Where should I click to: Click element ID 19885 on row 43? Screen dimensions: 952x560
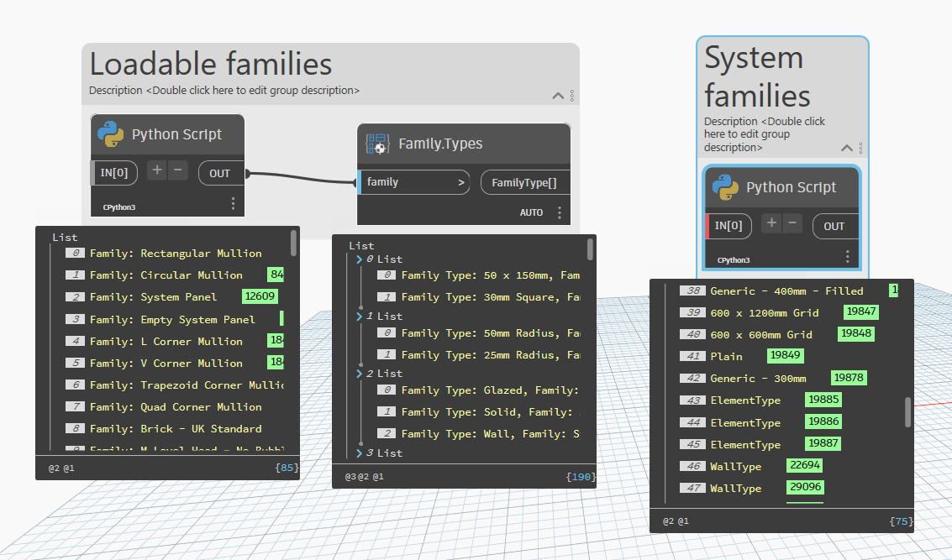823,399
